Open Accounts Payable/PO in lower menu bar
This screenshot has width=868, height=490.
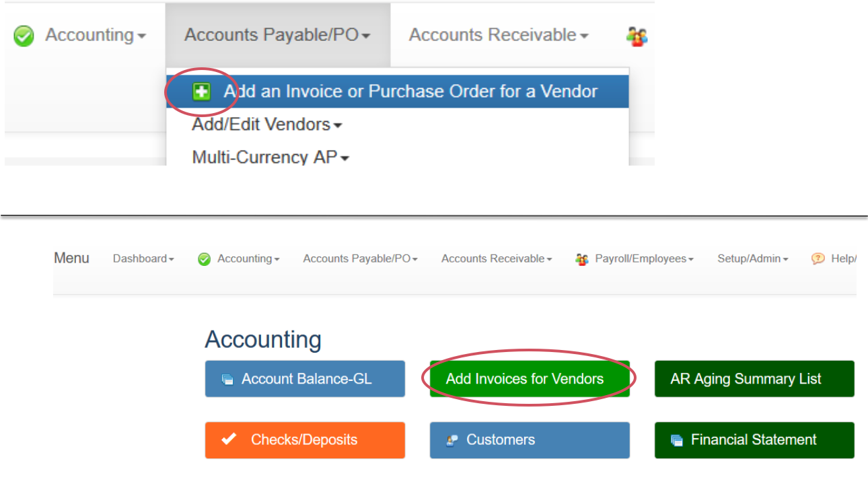361,258
